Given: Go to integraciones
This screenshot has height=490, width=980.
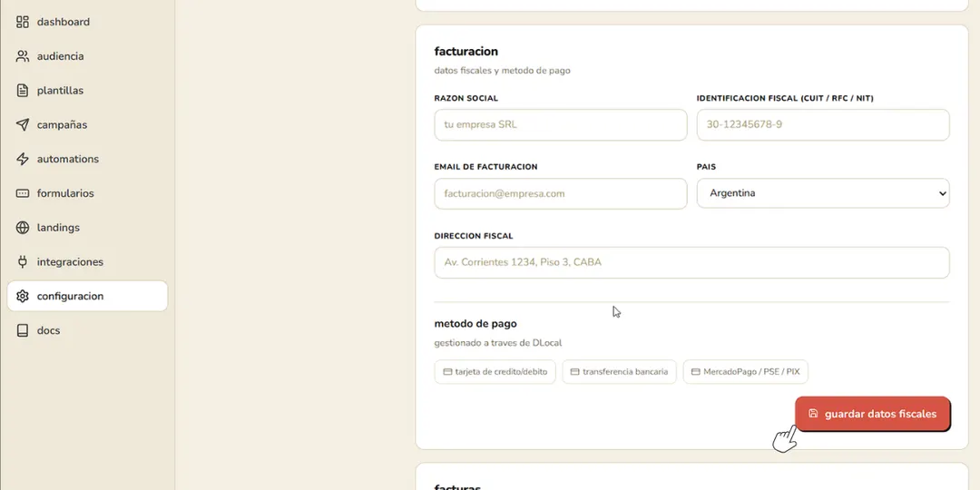Looking at the screenshot, I should point(87,262).
